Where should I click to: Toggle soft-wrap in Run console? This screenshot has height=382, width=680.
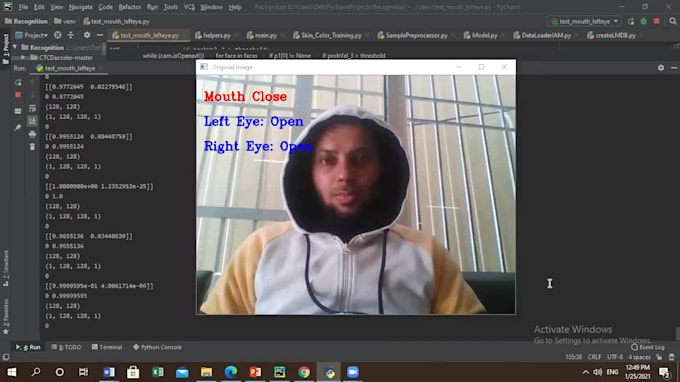(33, 108)
